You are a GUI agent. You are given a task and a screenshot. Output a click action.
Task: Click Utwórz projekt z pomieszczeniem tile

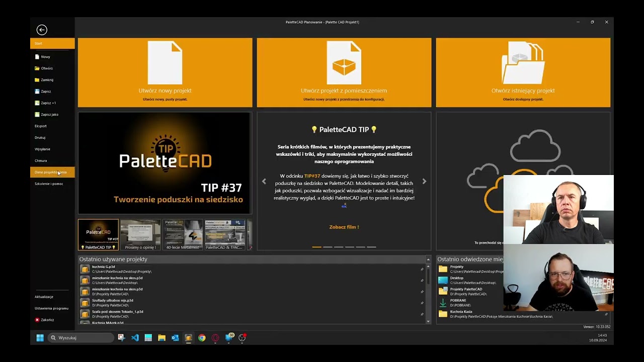coord(344,72)
